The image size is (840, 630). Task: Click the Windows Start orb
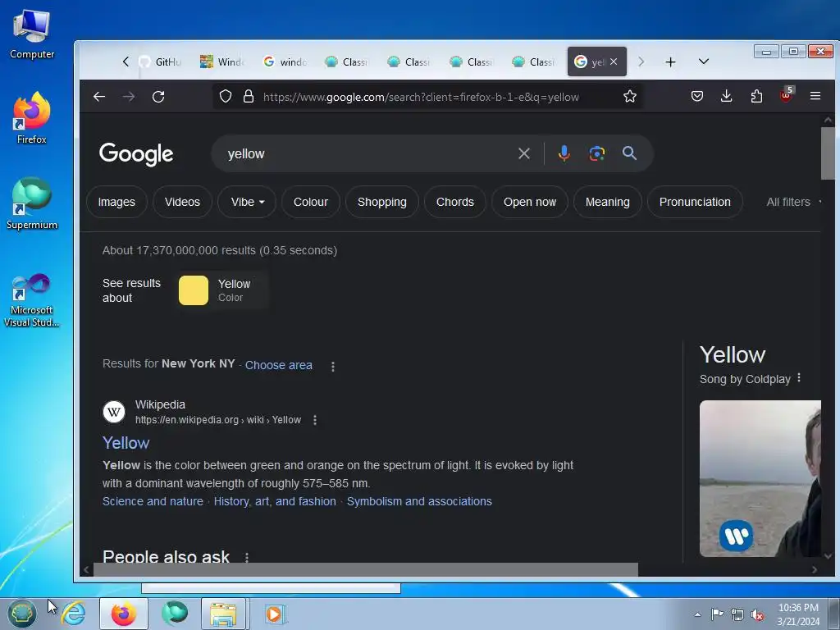click(21, 614)
